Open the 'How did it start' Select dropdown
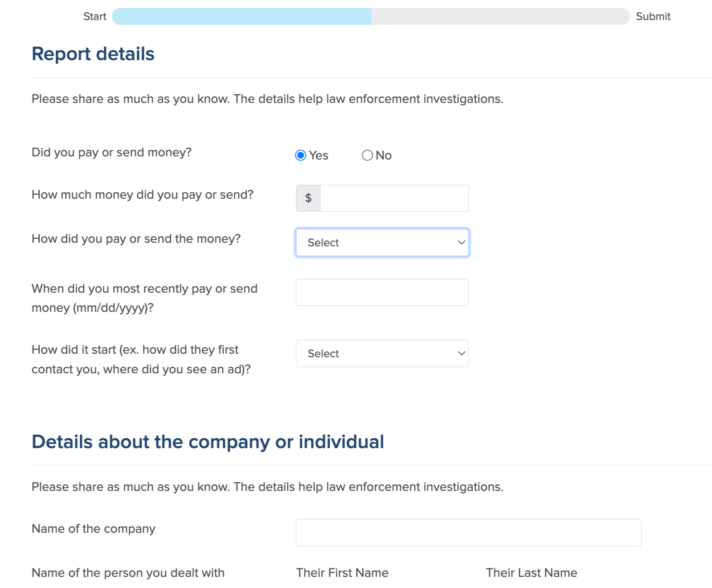This screenshot has height=588, width=712. tap(382, 354)
